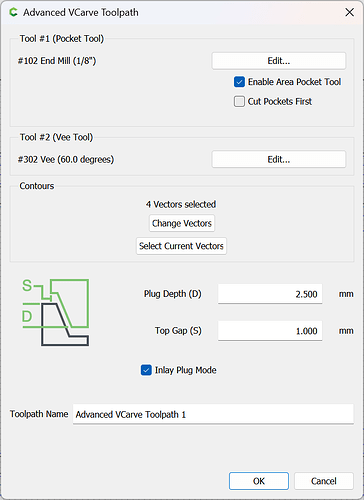Edit the Vee Tool #302 settings

tap(279, 159)
